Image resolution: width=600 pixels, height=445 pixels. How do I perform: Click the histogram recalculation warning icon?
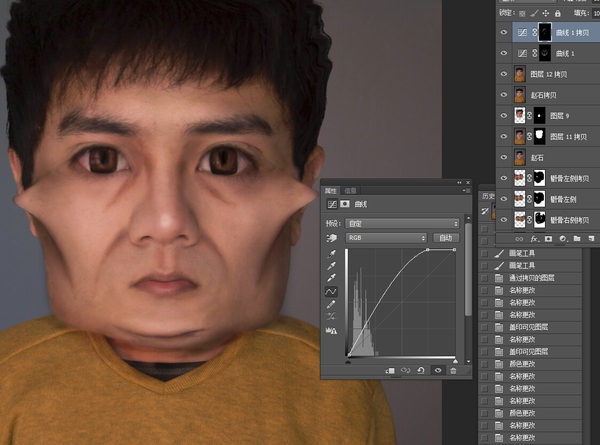click(x=331, y=331)
